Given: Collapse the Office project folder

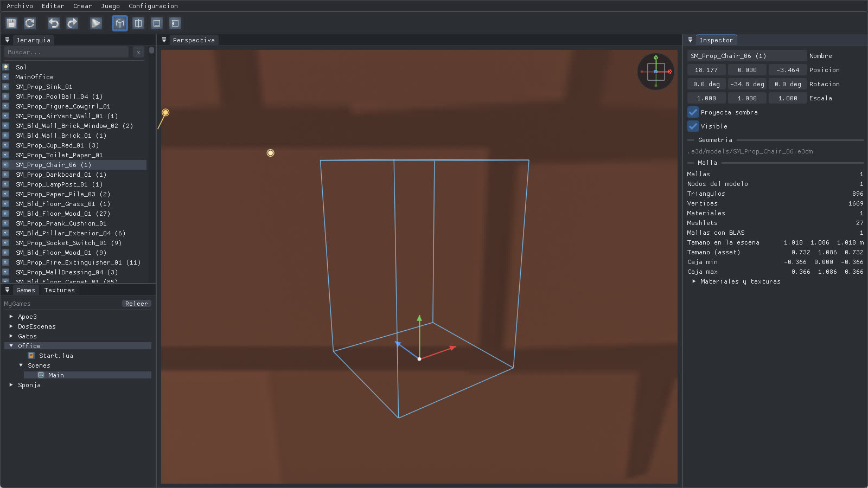Looking at the screenshot, I should click(x=11, y=346).
